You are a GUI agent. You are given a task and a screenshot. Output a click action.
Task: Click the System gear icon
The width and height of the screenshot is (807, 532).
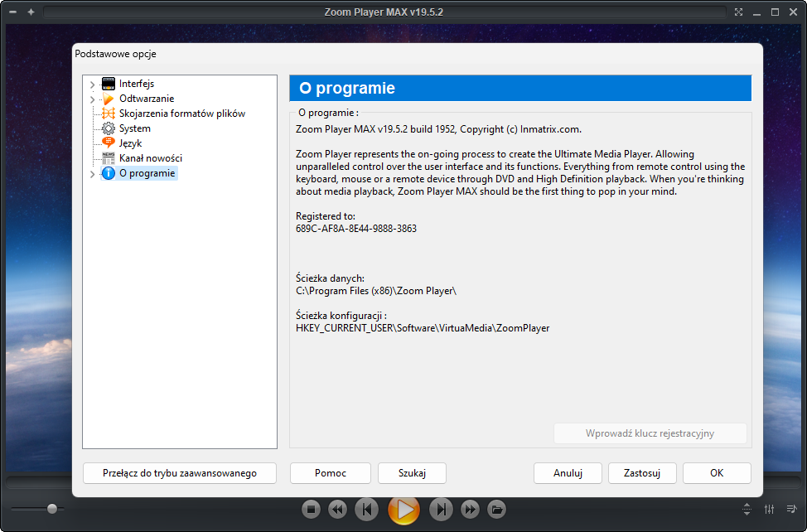click(x=108, y=128)
